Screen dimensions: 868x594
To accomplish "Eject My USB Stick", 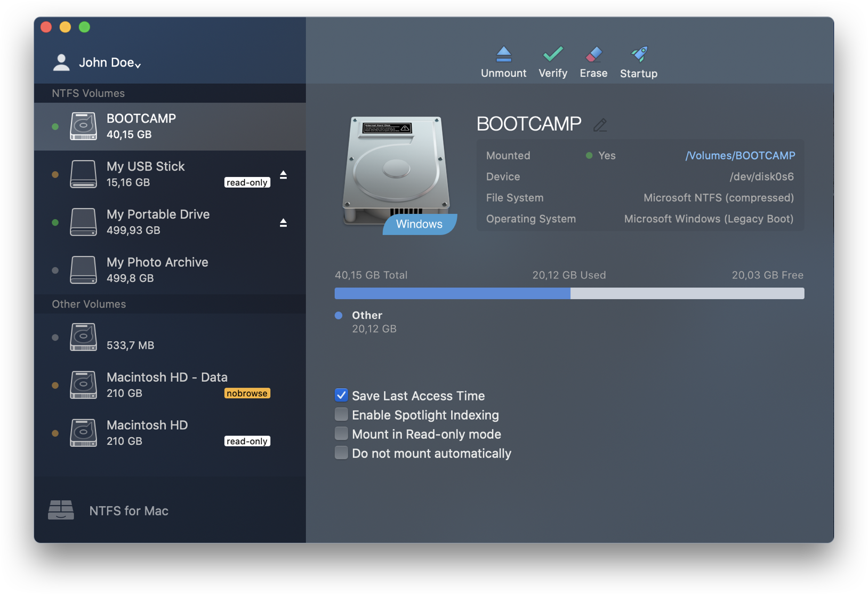I will coord(283,175).
